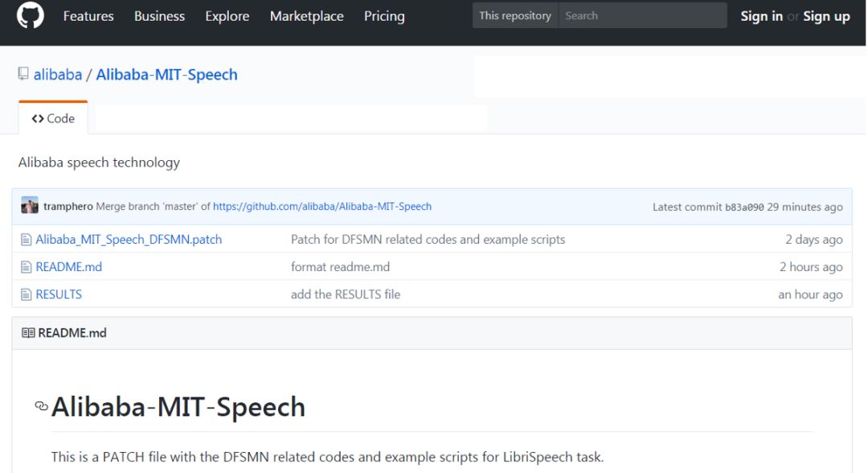Click the file icon beside RESULTS

click(x=26, y=294)
